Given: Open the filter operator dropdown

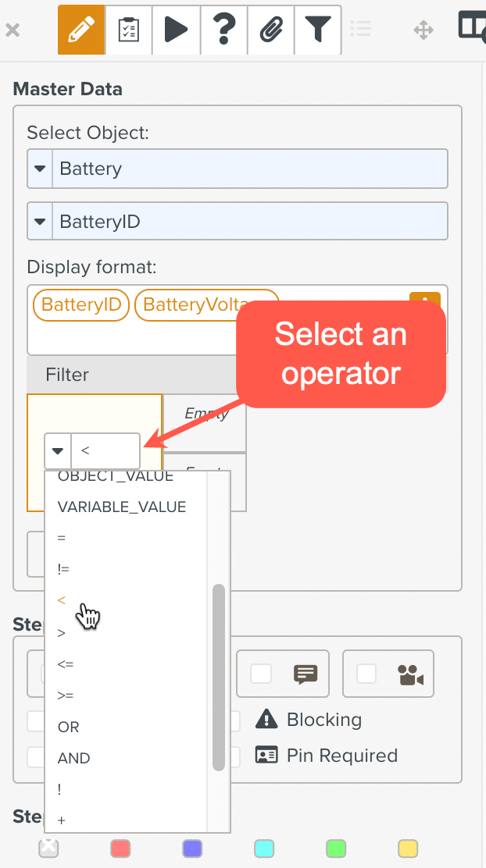Looking at the screenshot, I should pos(57,450).
